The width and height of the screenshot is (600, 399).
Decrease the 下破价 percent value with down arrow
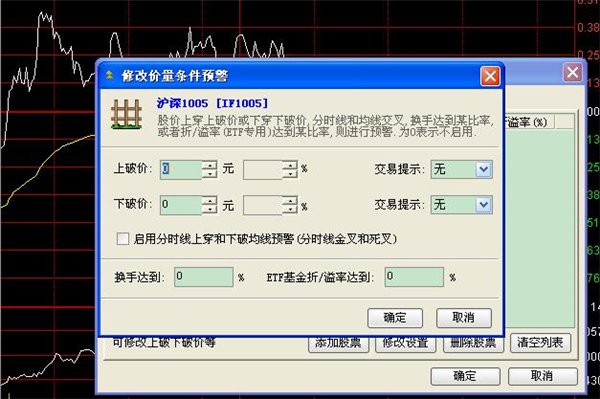(290, 209)
